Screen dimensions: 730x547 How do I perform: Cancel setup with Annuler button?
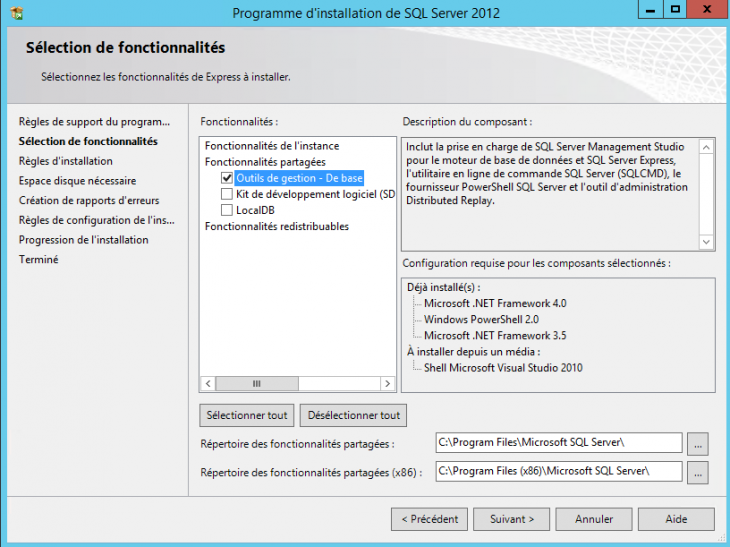click(594, 519)
